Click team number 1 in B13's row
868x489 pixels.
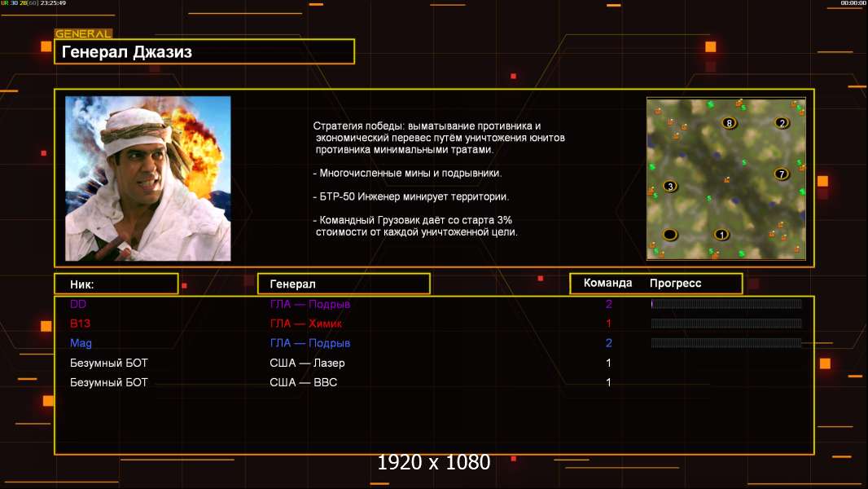pos(608,323)
